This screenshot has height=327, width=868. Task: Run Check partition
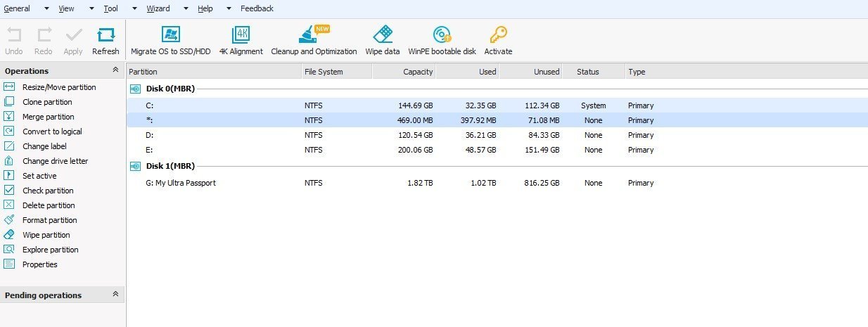tap(48, 191)
